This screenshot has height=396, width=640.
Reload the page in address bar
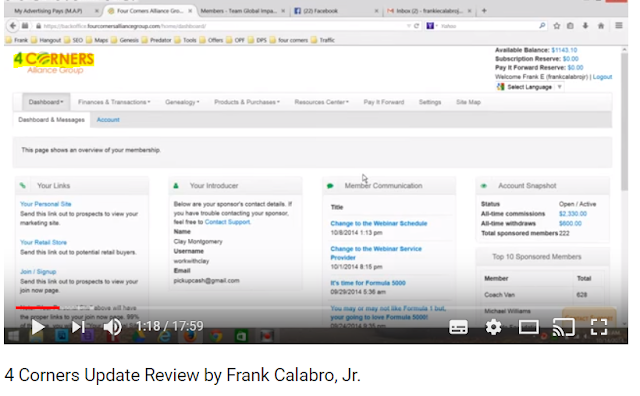click(416, 26)
